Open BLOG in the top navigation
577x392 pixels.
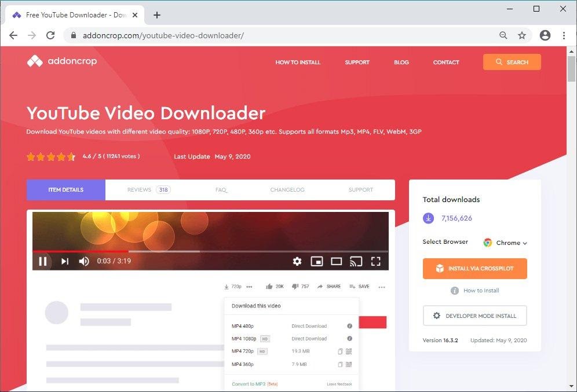click(x=401, y=62)
